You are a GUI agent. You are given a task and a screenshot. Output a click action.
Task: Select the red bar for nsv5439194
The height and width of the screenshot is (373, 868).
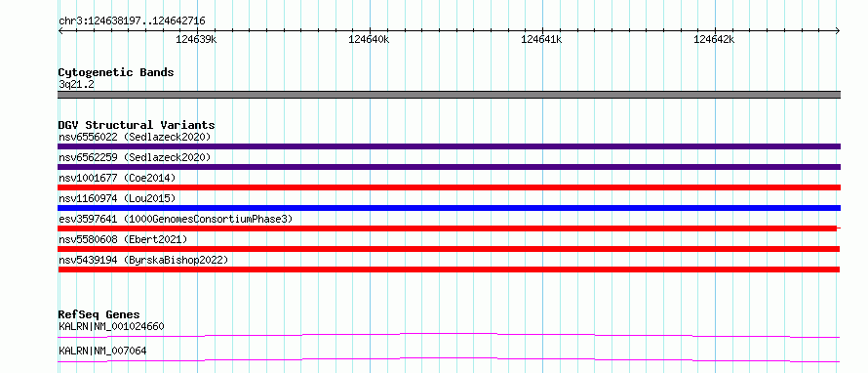tap(449, 269)
